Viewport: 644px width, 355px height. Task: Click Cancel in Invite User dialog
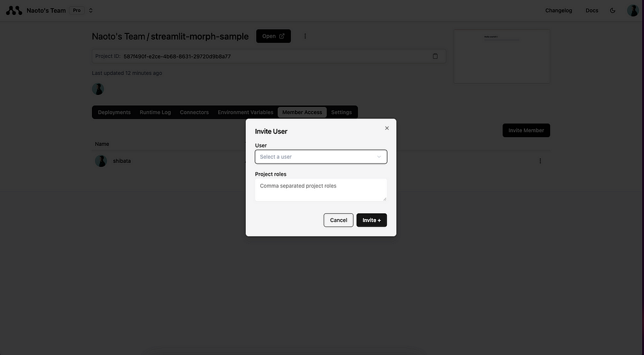pos(338,220)
